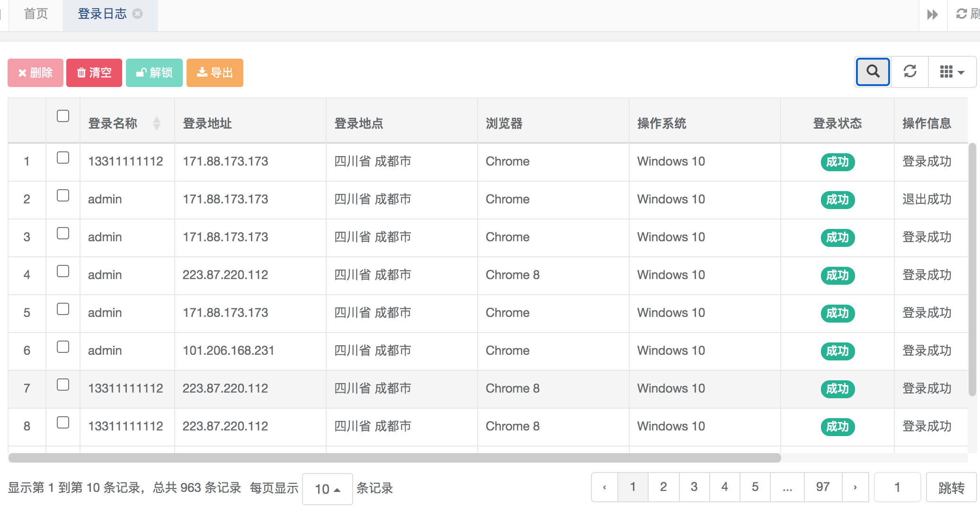Viewport: 980px width, 508px height.
Task: Click the 跳转 button
Action: (951, 488)
